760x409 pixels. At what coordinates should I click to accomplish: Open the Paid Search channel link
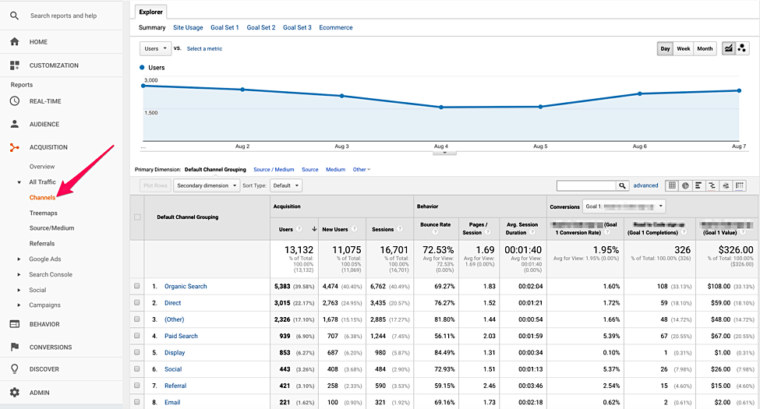point(181,336)
